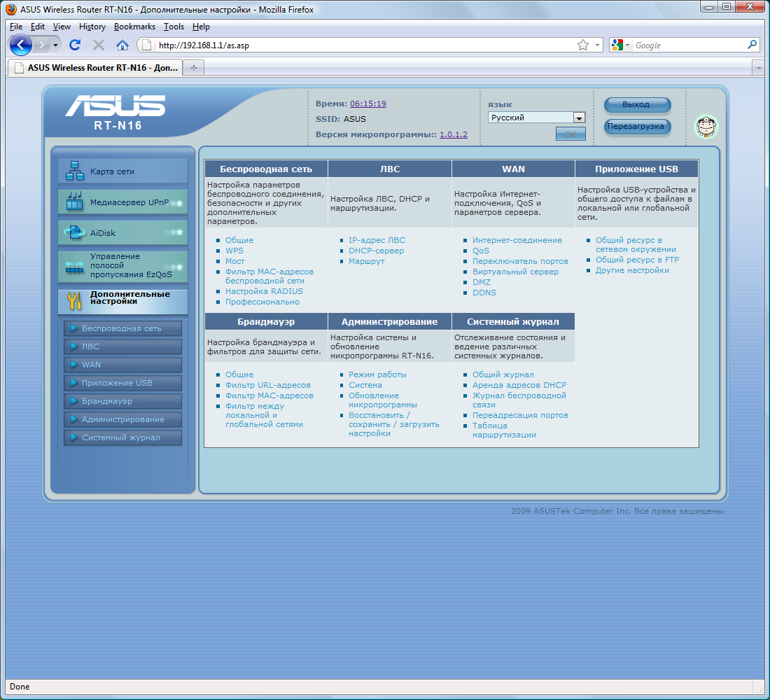770x700 pixels.
Task: Go to the Home page icon
Action: 122,45
